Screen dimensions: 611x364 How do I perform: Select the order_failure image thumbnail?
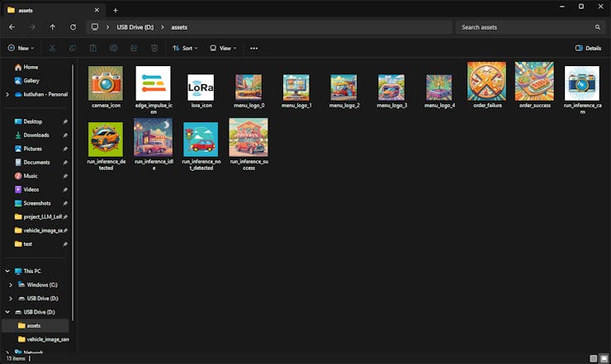click(486, 83)
